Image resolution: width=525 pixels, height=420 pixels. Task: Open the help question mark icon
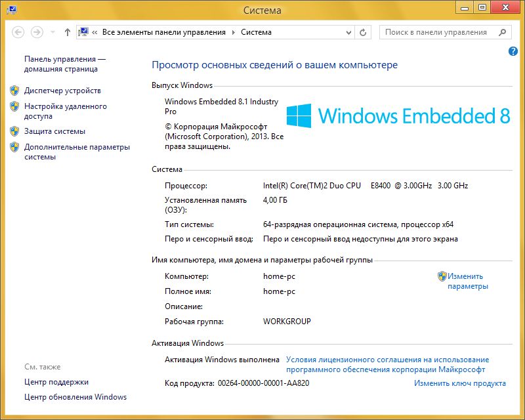(513, 51)
